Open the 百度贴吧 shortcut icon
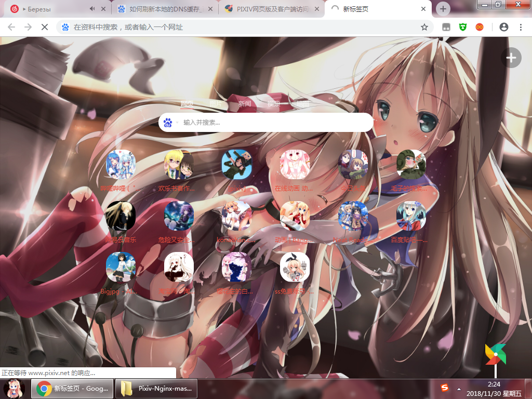Image resolution: width=532 pixels, height=399 pixels. [411, 216]
